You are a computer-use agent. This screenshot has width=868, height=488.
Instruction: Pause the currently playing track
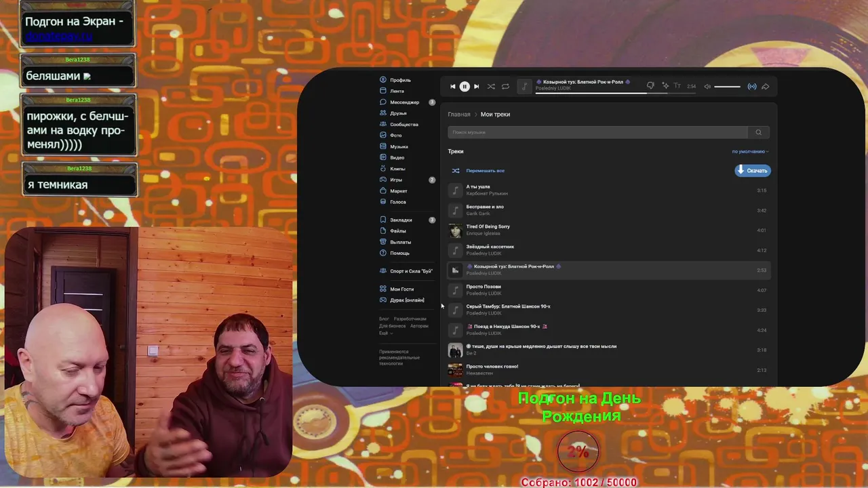click(x=465, y=87)
